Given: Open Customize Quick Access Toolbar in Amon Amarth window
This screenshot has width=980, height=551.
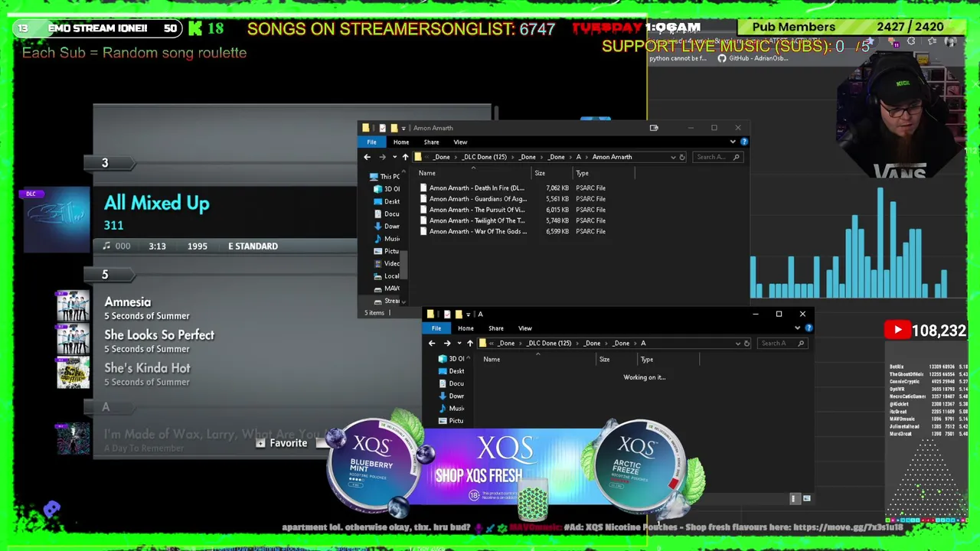Looking at the screenshot, I should (403, 128).
